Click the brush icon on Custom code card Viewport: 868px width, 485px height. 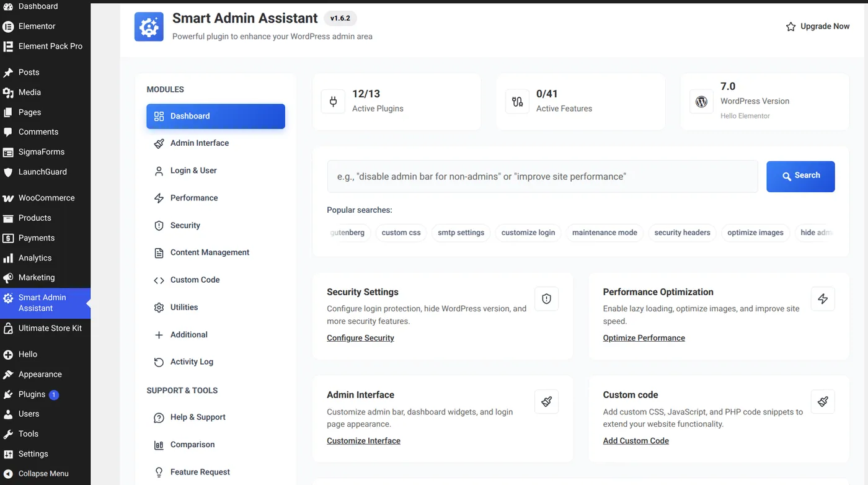[x=823, y=401]
